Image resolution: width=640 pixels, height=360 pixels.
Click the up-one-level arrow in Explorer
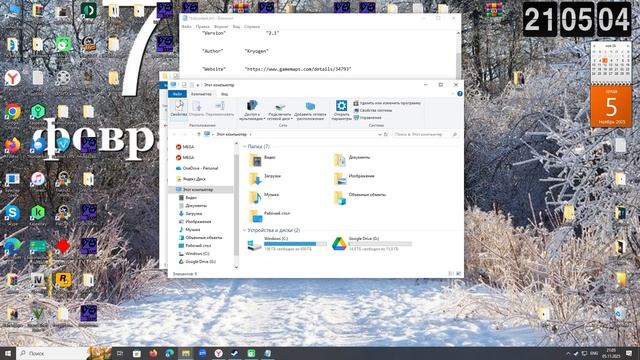click(x=199, y=134)
